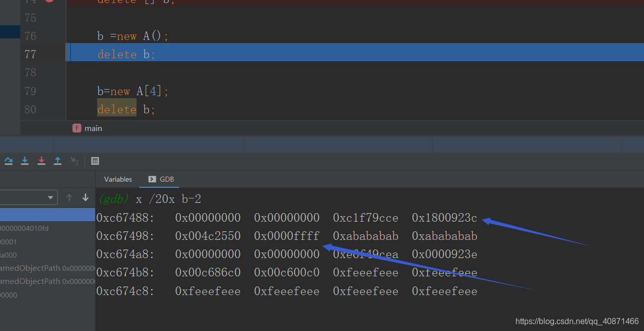Image resolution: width=644 pixels, height=331 pixels.
Task: Click the value 0x004c2550
Action: click(x=208, y=236)
